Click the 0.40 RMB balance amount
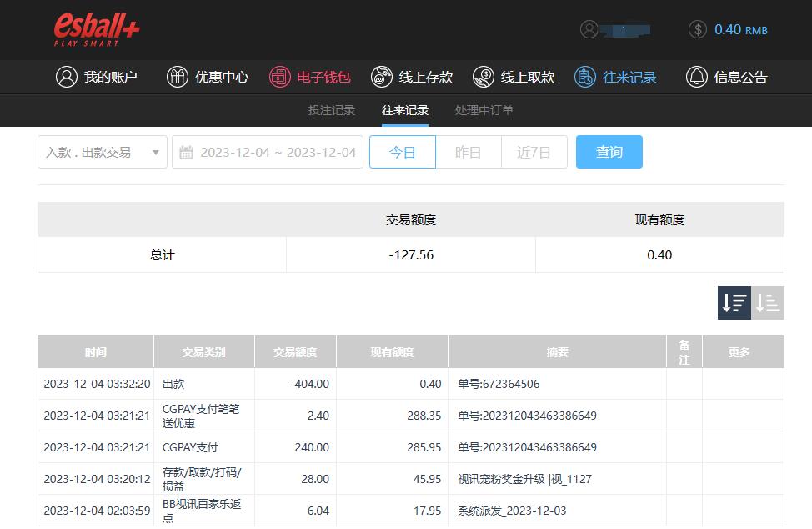The height and width of the screenshot is (529, 812). coord(740,29)
